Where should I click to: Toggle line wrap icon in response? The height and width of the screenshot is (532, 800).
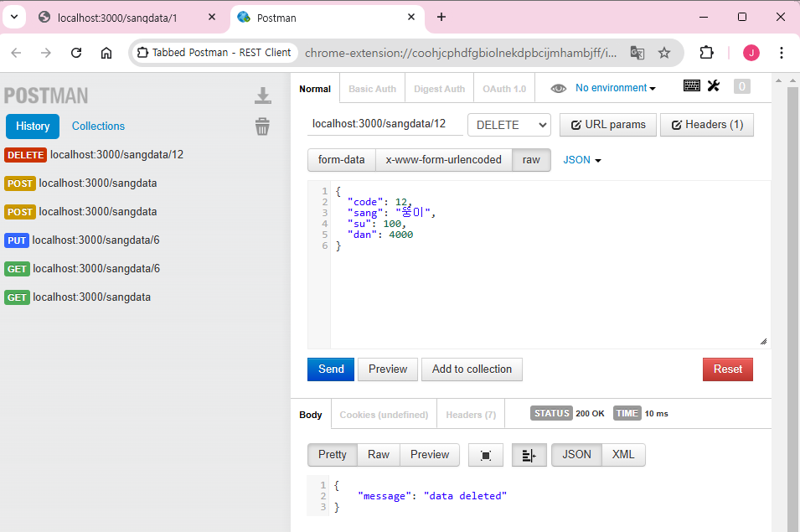click(529, 455)
